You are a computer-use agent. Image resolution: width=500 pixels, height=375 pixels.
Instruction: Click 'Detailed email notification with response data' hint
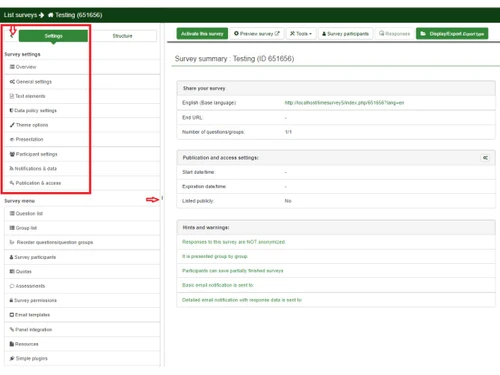point(242,300)
